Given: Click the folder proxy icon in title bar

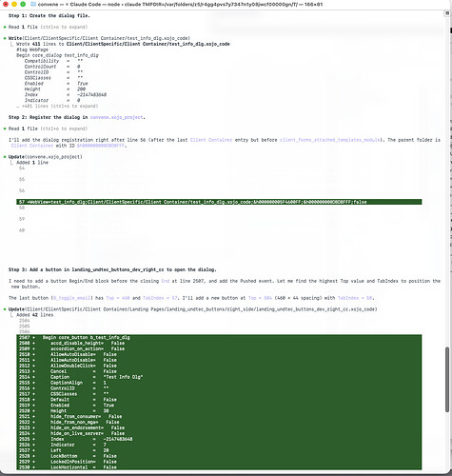Looking at the screenshot, I should point(33,5).
